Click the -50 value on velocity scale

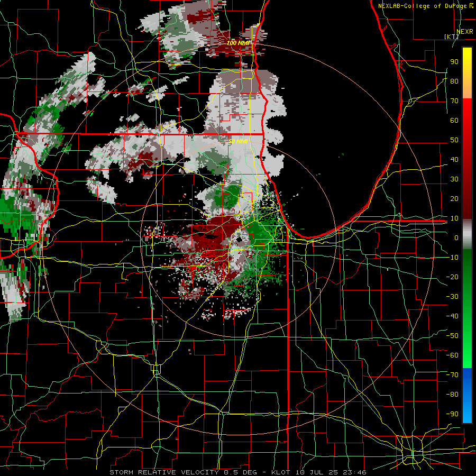click(452, 335)
